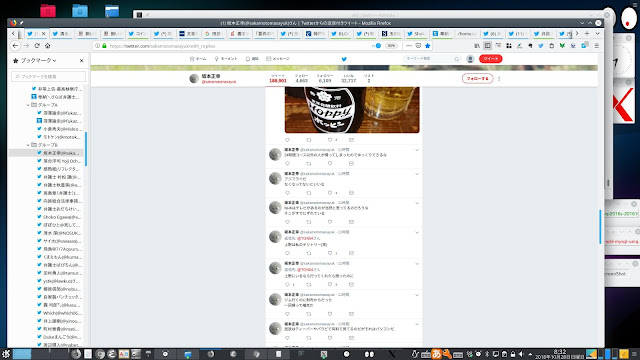Open the モトケン bookmark in グループA
Image resolution: width=640 pixels, height=360 pixels.
[x=60, y=137]
